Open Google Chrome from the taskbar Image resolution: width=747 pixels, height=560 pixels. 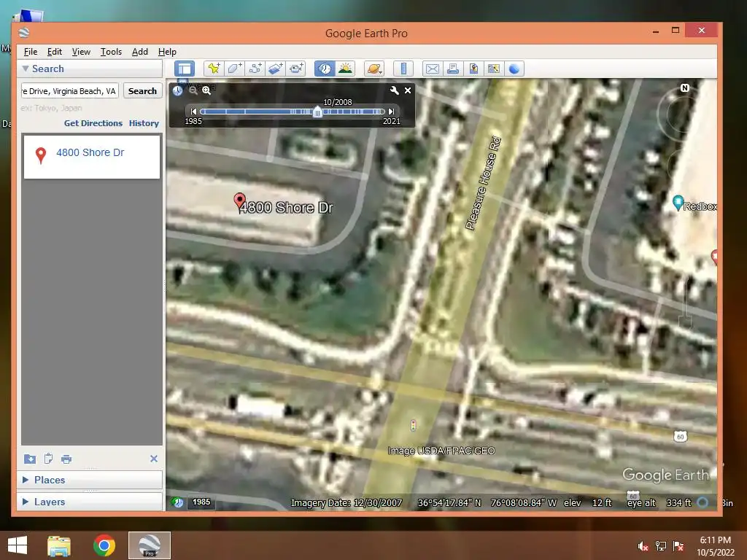click(x=104, y=545)
